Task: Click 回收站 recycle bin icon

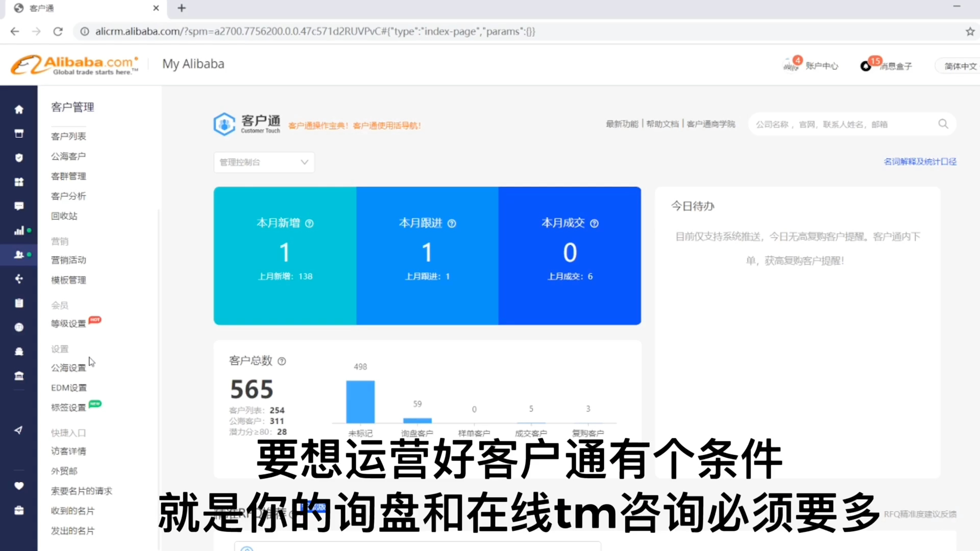Action: 64,216
